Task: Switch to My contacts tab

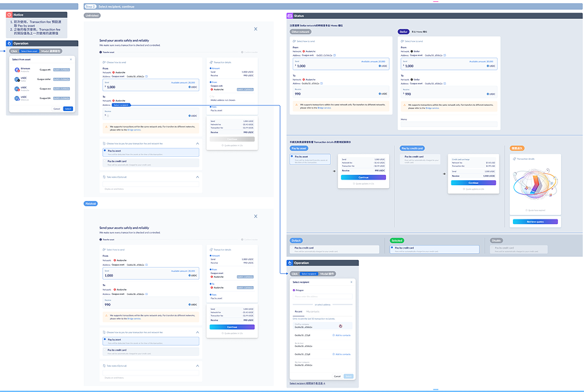Action: [313, 311]
